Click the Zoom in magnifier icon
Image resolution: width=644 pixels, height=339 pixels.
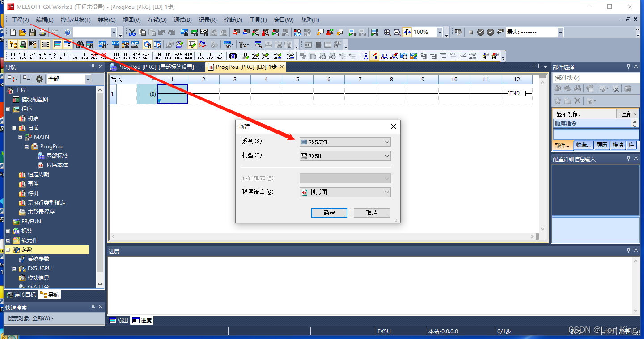point(387,32)
